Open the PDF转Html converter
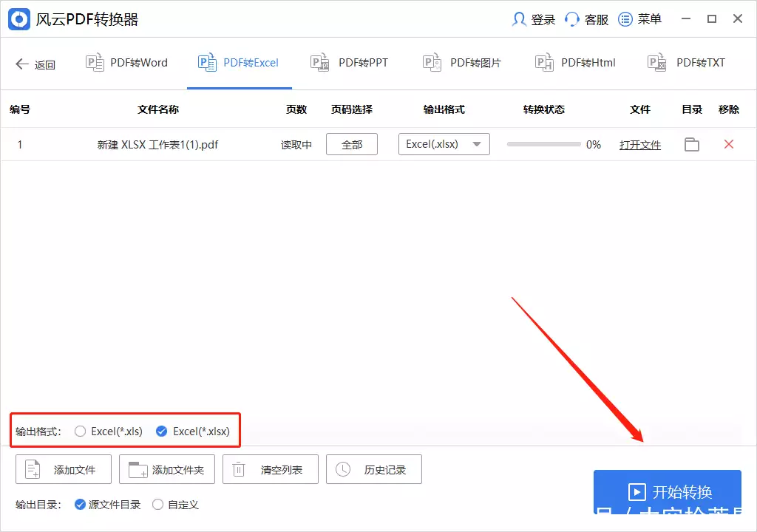 [x=574, y=63]
